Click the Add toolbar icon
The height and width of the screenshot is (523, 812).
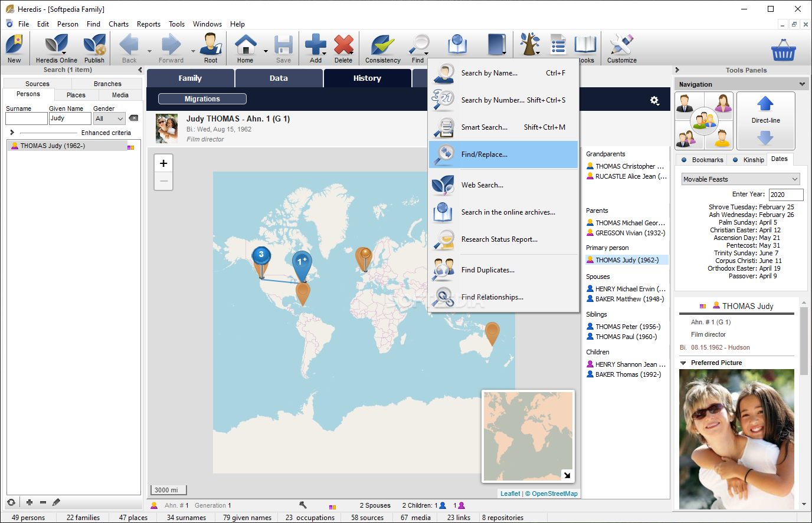(316, 48)
